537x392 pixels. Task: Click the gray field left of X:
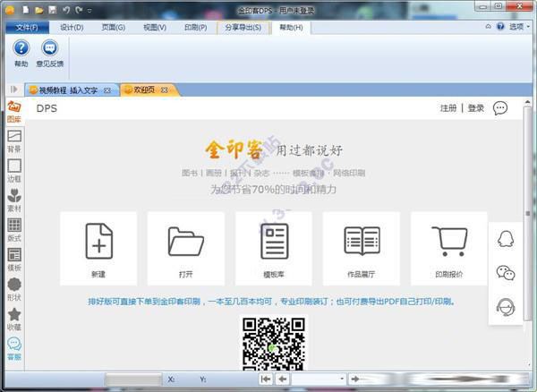[x=133, y=379]
